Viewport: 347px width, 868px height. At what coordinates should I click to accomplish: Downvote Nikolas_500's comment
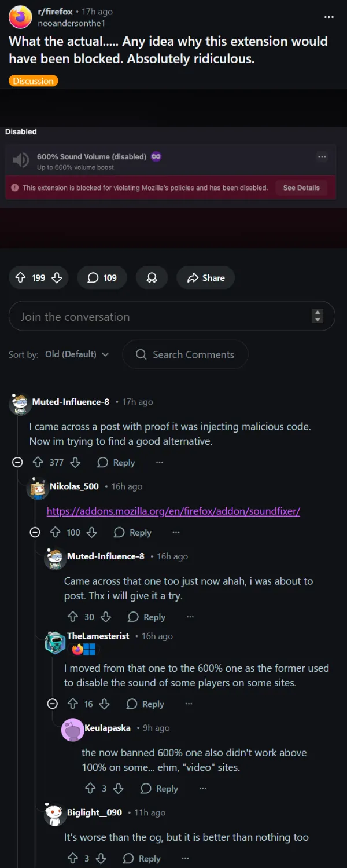(91, 532)
